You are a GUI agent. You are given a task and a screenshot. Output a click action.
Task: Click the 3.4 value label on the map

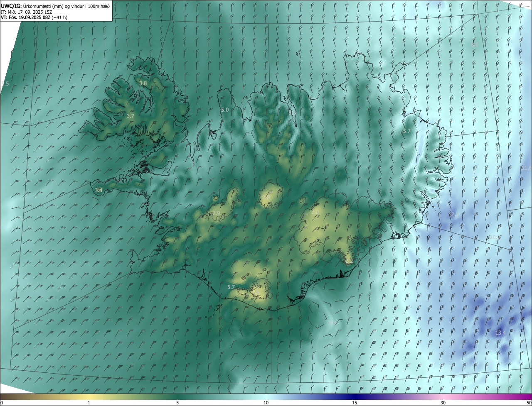click(99, 190)
